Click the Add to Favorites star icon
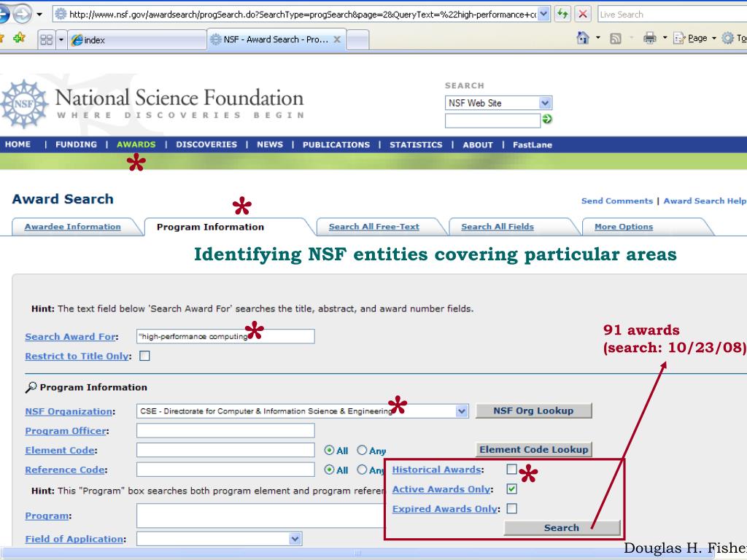 [19, 38]
